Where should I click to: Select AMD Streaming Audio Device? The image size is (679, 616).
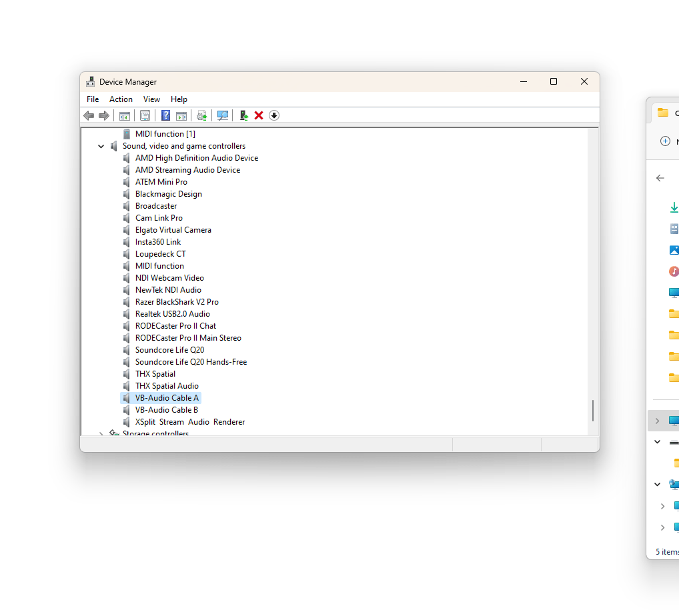click(187, 170)
